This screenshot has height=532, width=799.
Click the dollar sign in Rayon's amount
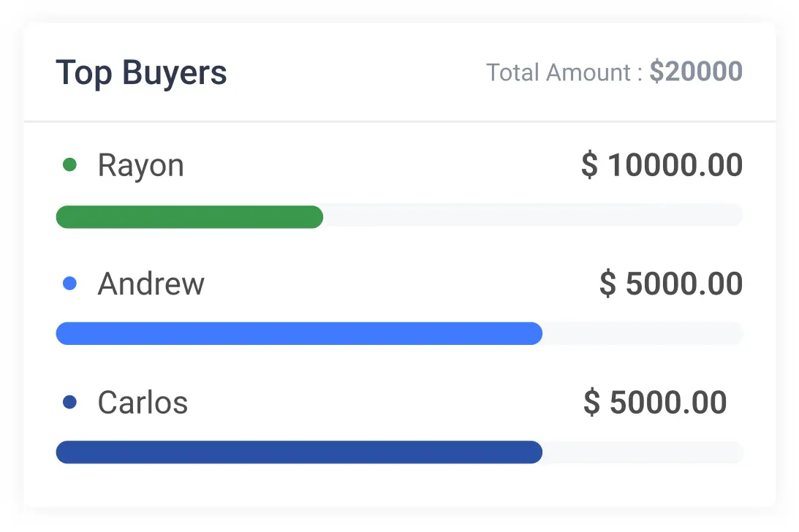click(590, 164)
